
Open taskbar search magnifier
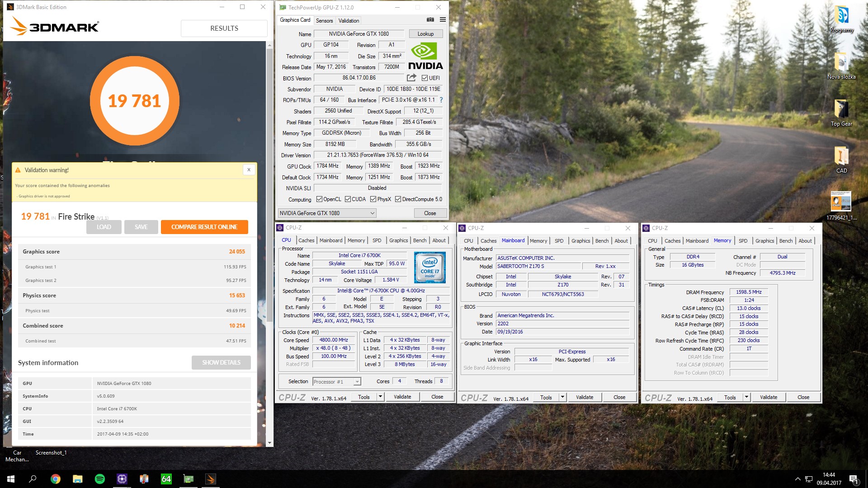click(x=33, y=479)
